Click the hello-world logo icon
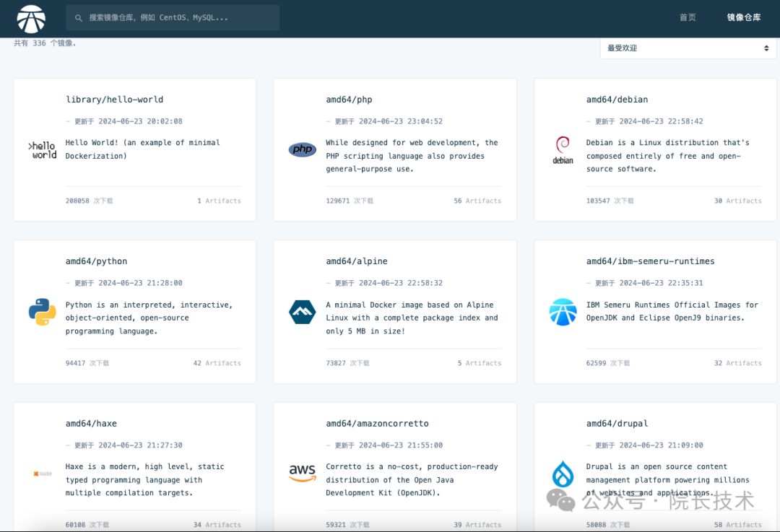 coord(43,150)
